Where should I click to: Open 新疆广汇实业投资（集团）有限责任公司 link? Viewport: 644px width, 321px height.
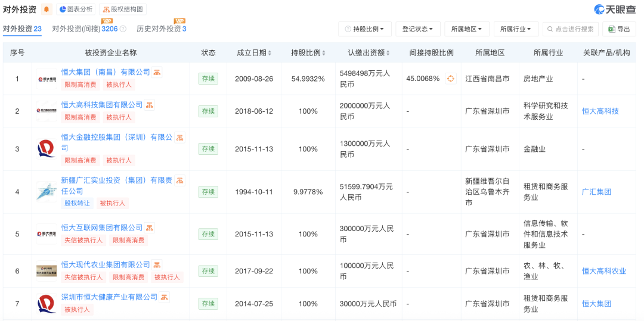[x=117, y=186]
